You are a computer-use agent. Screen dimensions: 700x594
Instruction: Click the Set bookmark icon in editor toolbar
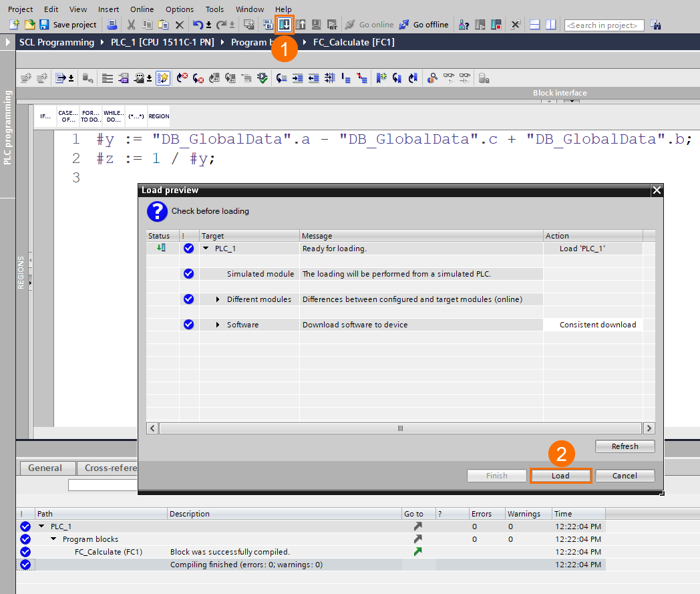[381, 79]
